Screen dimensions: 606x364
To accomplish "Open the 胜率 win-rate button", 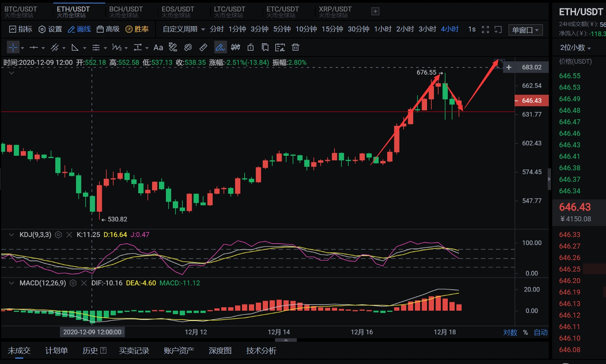I will coord(137,29).
